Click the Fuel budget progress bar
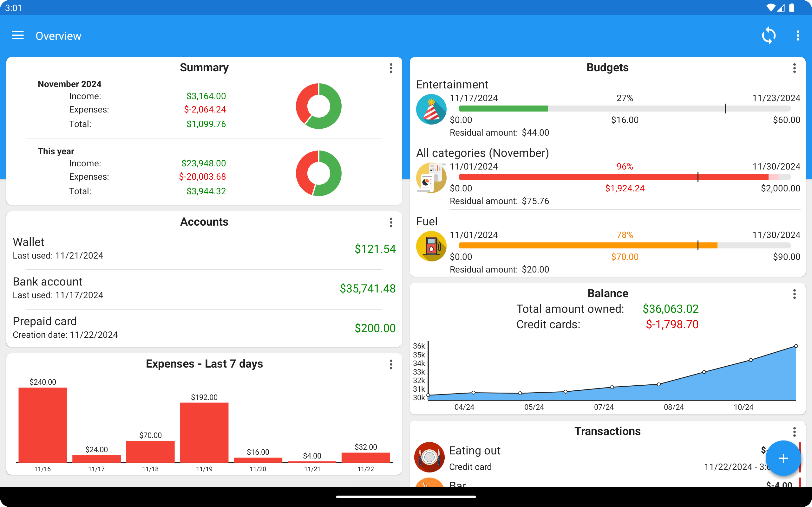Viewport: 812px width, 507px height. click(x=625, y=246)
